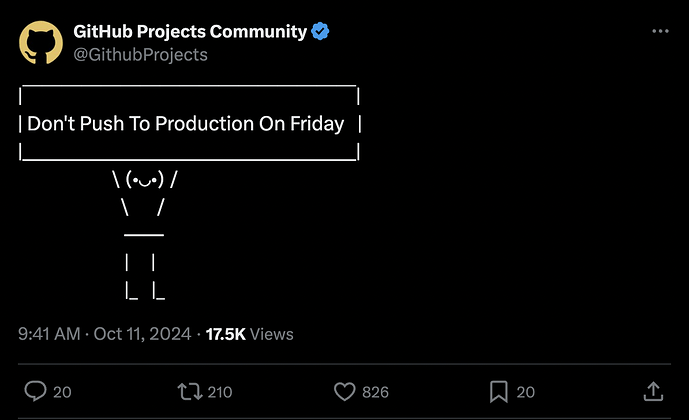The image size is (689, 420).
Task: Click the ASCII stick figure's smiling face
Action: tap(145, 181)
